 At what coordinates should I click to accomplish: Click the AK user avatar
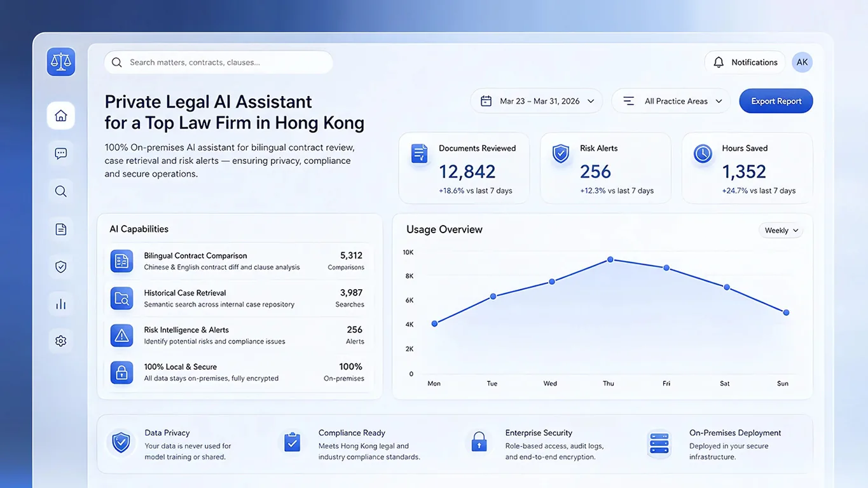803,62
